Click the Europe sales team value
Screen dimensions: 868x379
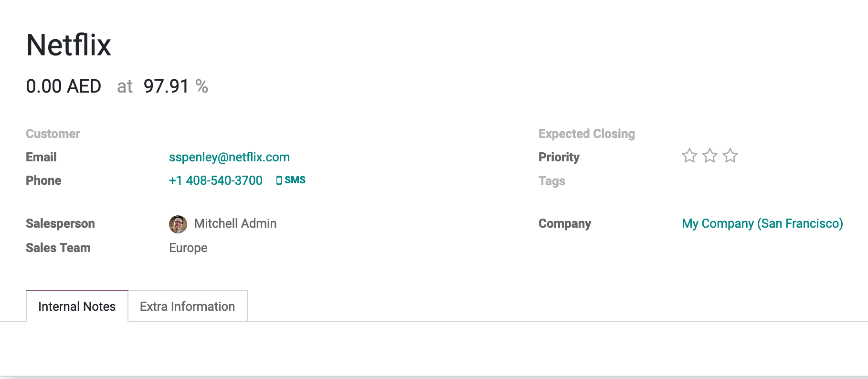coord(188,248)
